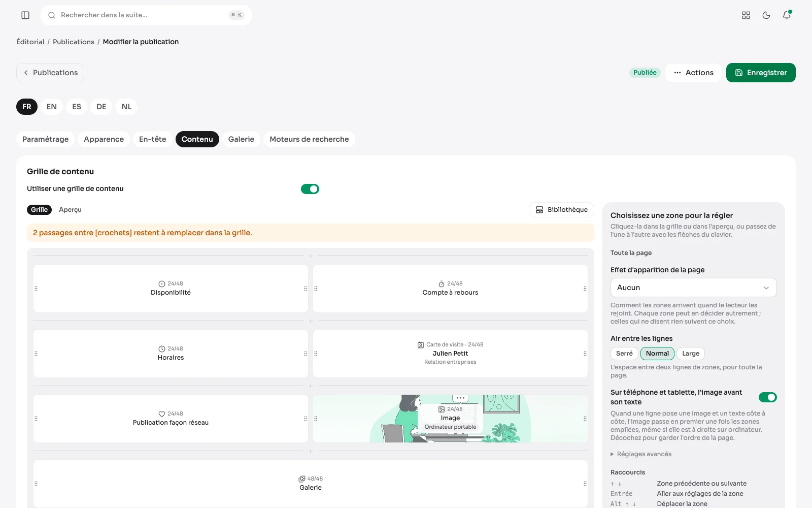The image size is (812, 508).
Task: Toggle the sidebar panel icon
Action: (x=25, y=15)
